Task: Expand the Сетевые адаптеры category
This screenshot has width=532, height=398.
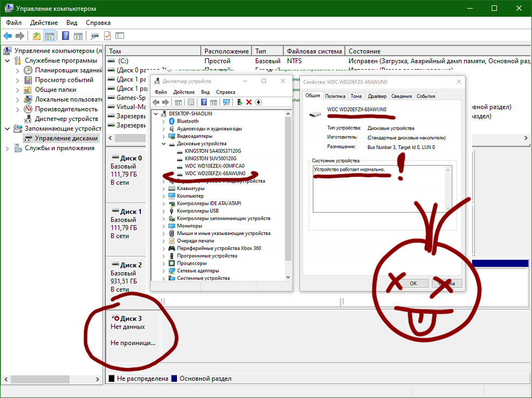Action: pyautogui.click(x=163, y=271)
